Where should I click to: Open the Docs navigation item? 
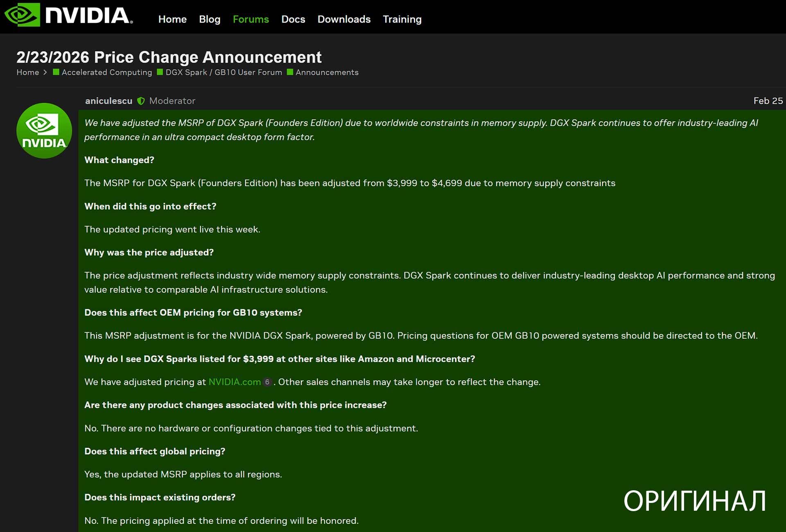[293, 19]
